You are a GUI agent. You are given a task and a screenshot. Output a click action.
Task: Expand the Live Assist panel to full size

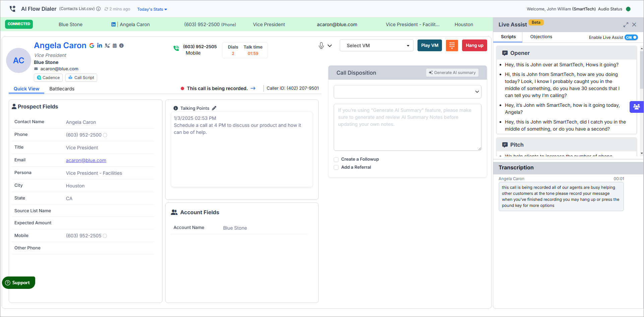tap(626, 25)
